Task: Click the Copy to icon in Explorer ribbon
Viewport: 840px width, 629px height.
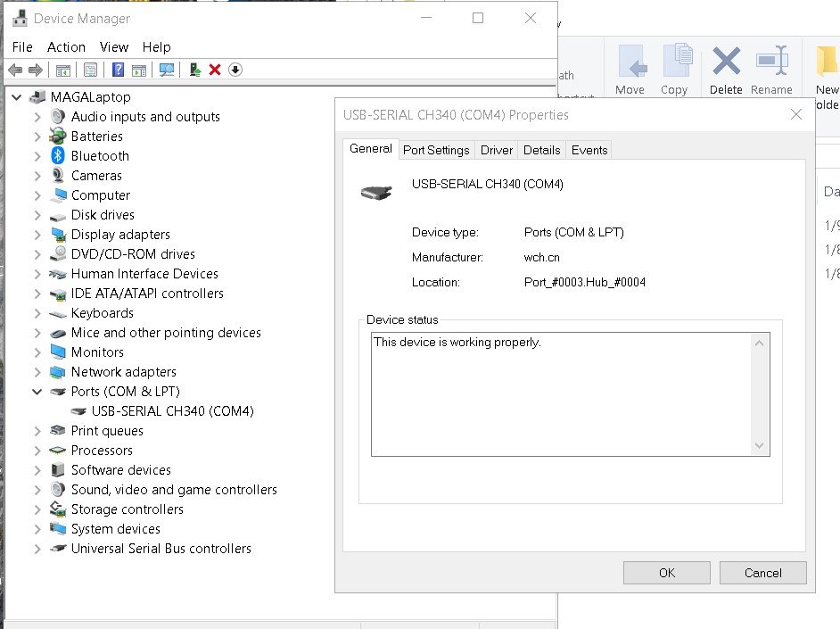Action: pos(677,61)
